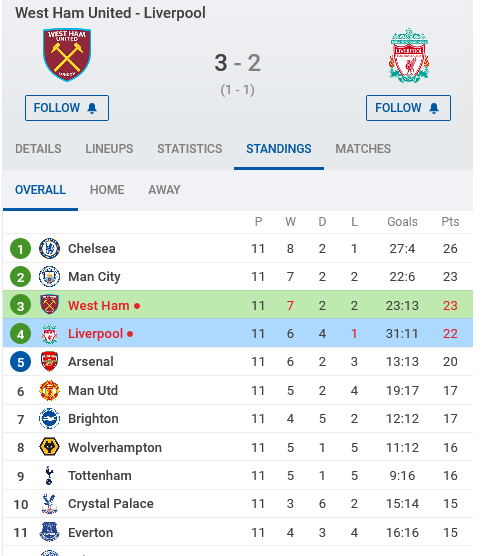The image size is (482, 556).
Task: Click the Tottenham cockerel icon
Action: click(49, 476)
